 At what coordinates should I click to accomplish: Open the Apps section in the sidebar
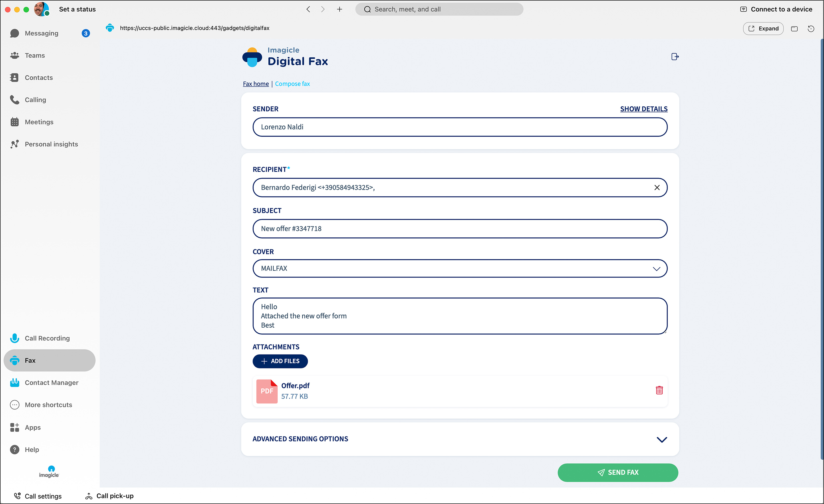point(33,427)
